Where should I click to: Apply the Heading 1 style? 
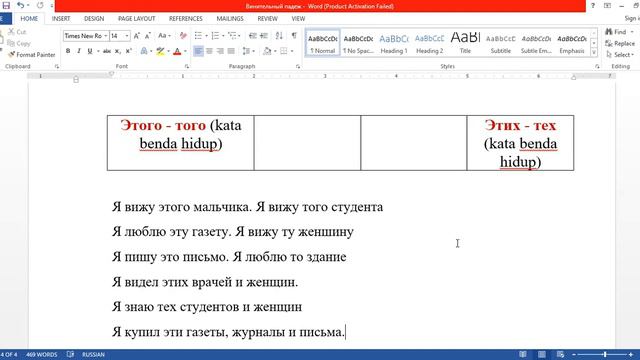[394, 43]
